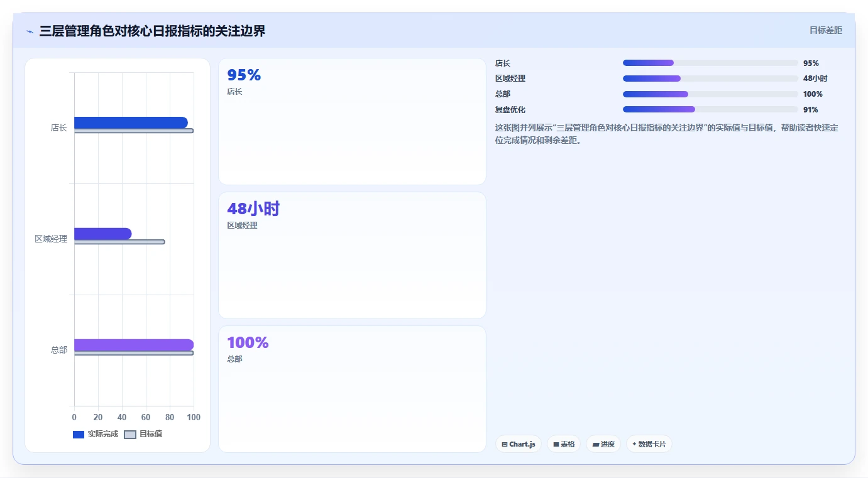
Task: Click the icon inside 表格 tag
Action: (x=556, y=444)
